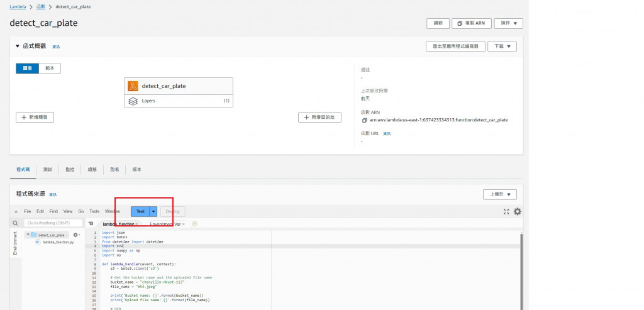
Task: Close the lambda_function tab
Action: point(136,224)
